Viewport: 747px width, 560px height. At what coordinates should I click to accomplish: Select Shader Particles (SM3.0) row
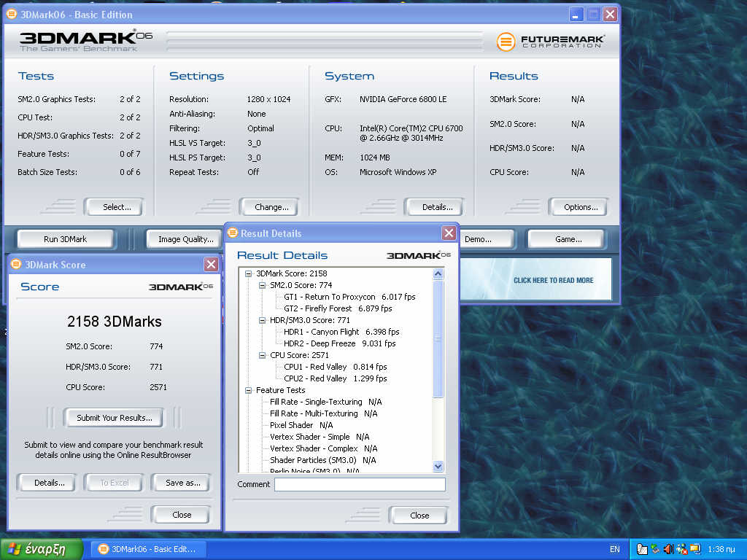coord(322,460)
